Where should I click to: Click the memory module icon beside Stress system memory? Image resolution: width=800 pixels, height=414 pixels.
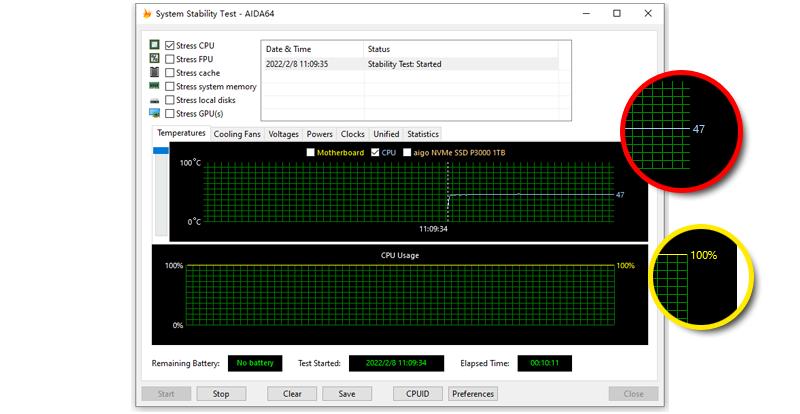155,87
